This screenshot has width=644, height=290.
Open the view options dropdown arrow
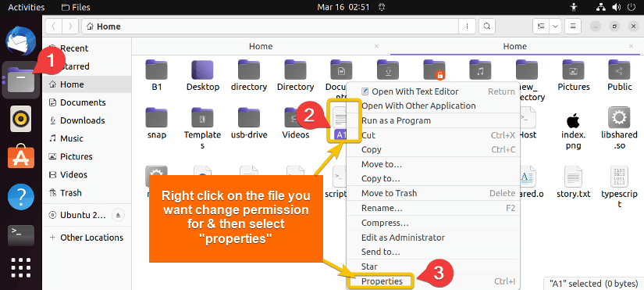pos(555,27)
